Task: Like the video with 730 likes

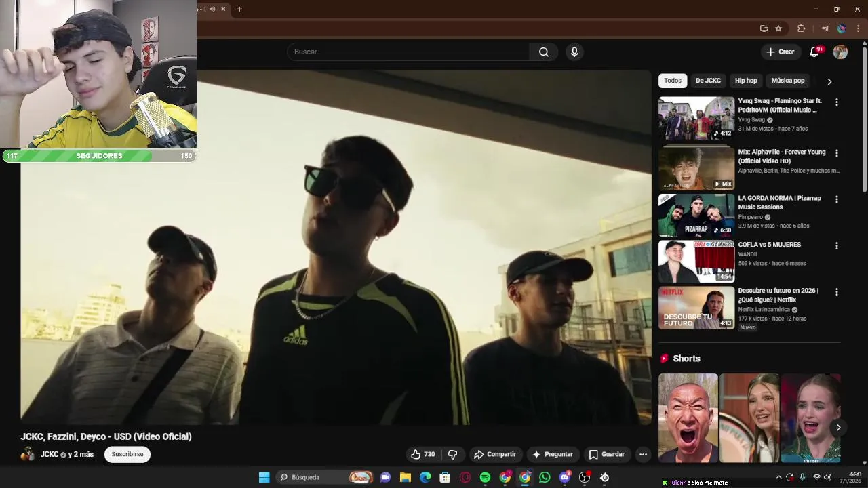Action: [x=422, y=454]
